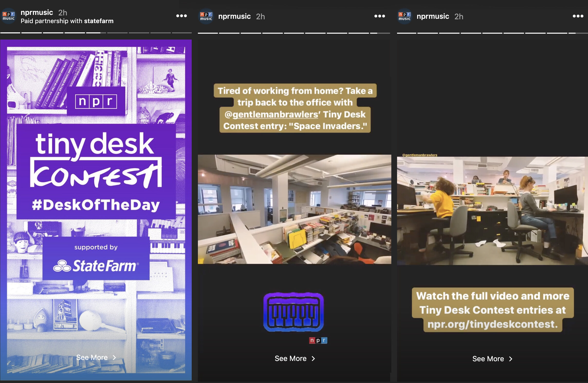Click nprmusic username in first story
This screenshot has height=383, width=588.
point(37,12)
